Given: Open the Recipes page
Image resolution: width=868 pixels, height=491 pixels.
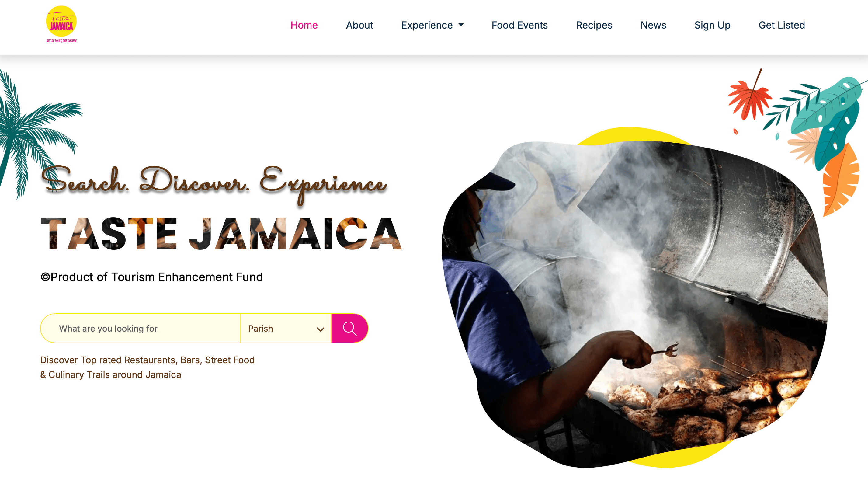Looking at the screenshot, I should [594, 25].
